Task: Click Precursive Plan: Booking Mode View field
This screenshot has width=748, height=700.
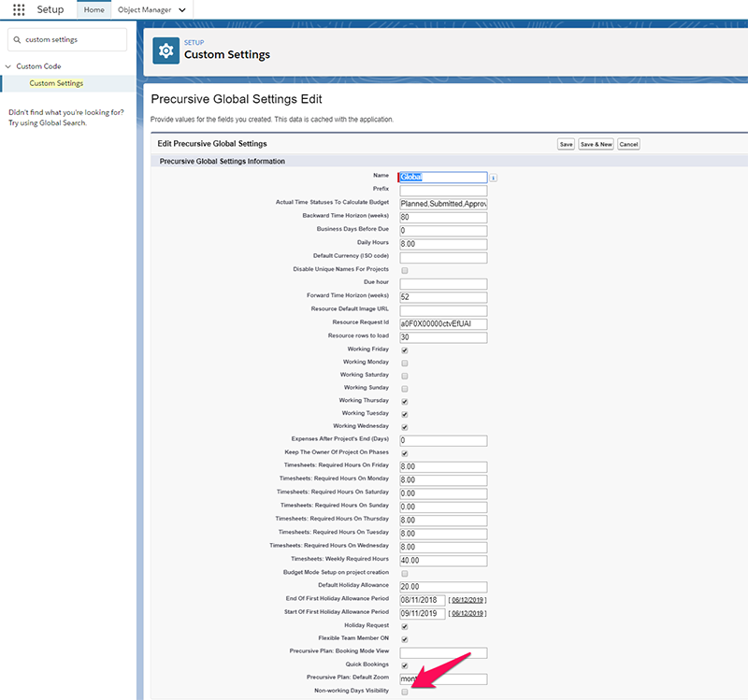Action: (443, 652)
